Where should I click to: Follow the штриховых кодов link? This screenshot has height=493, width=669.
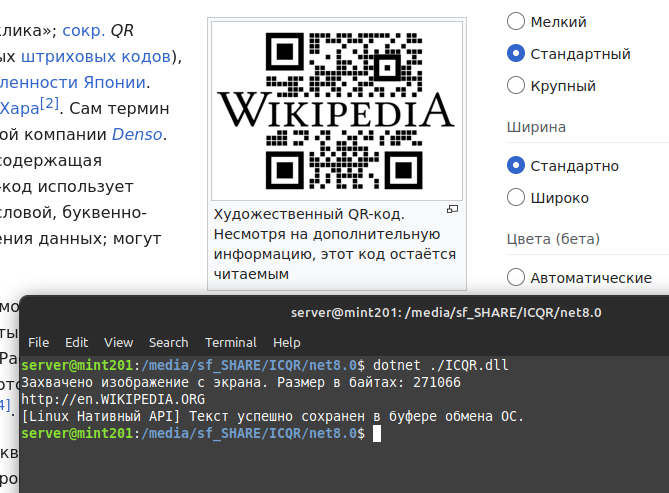click(96, 56)
